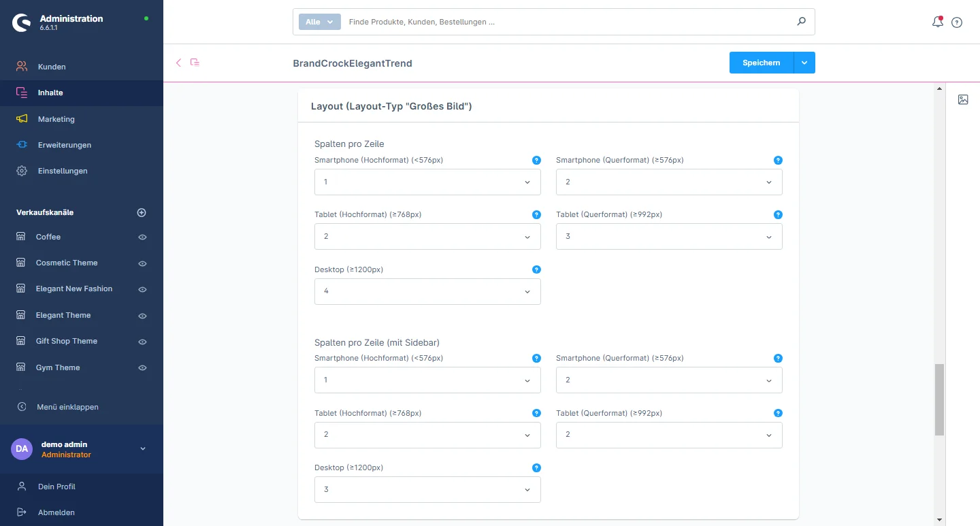Click the add sales channel plus icon
The height and width of the screenshot is (526, 980).
(x=142, y=212)
